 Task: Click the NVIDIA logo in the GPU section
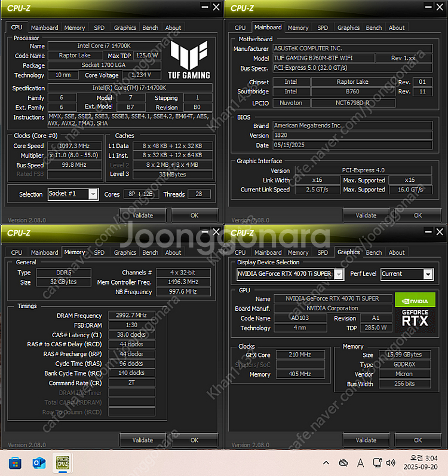412,298
